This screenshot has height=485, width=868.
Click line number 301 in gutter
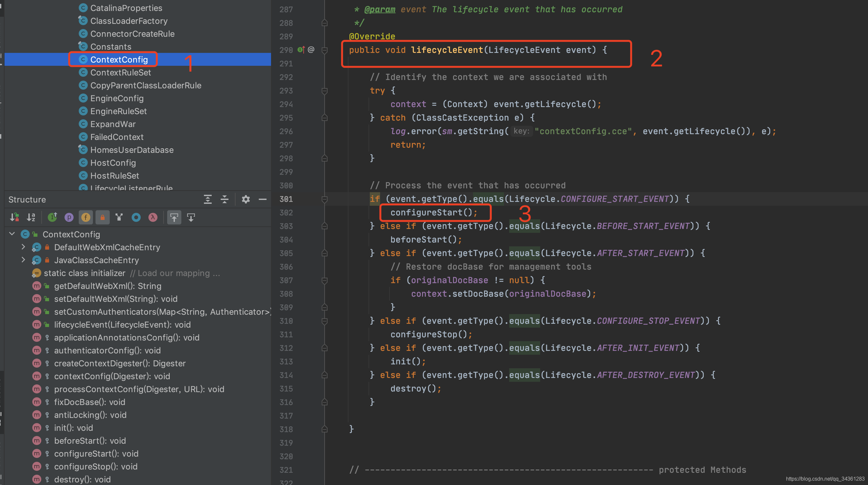tap(286, 199)
